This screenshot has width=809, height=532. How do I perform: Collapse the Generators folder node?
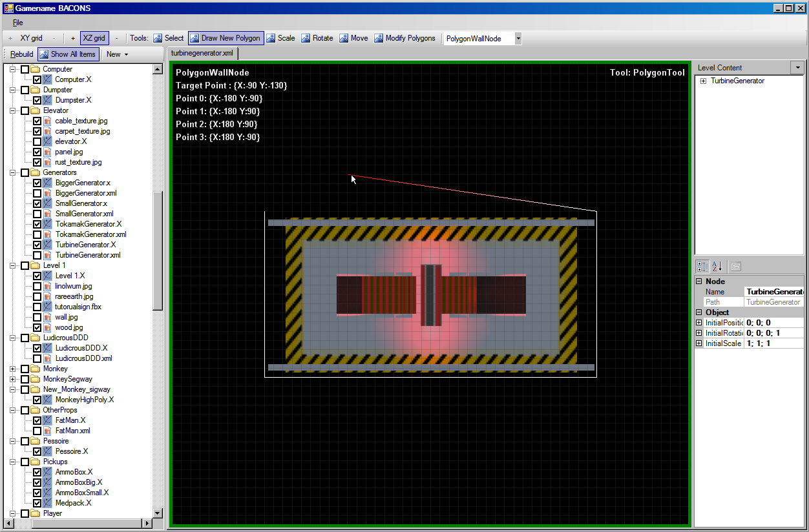(12, 172)
